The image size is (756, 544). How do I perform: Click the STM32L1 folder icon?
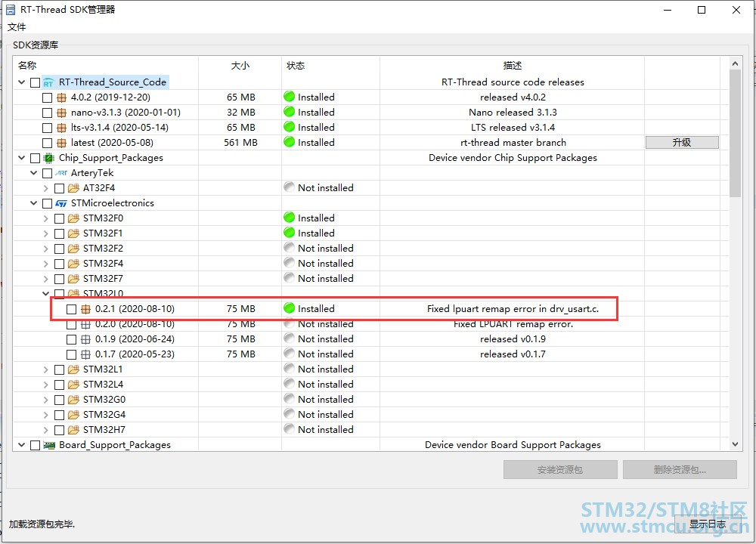[x=73, y=369]
